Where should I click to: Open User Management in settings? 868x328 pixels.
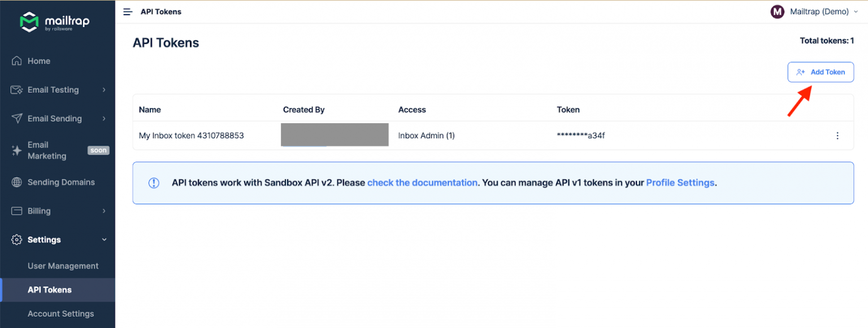pos(63,266)
